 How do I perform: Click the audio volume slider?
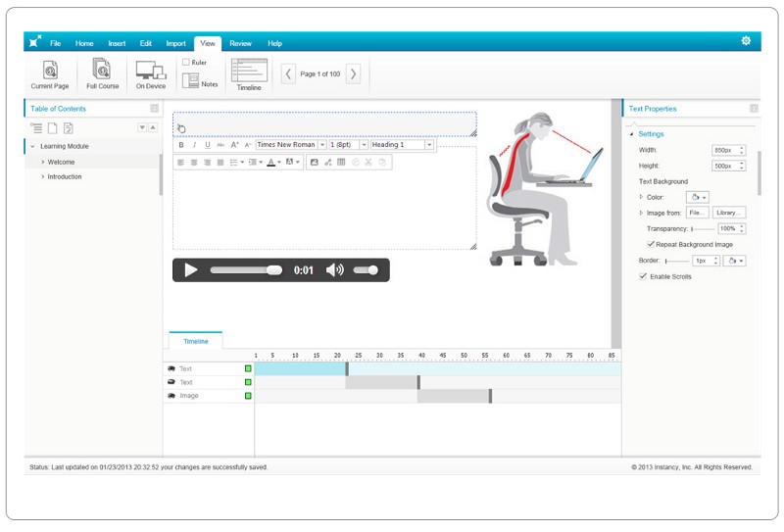366,270
